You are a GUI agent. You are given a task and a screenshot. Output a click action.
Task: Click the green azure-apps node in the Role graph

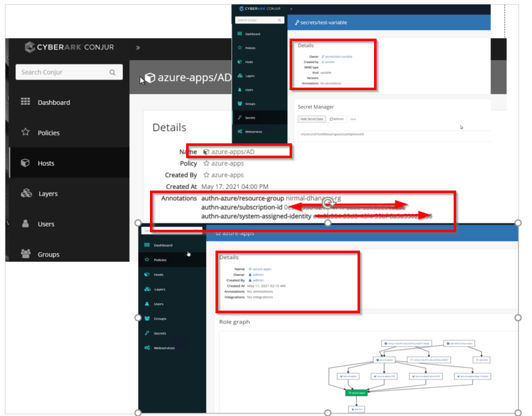point(356,393)
